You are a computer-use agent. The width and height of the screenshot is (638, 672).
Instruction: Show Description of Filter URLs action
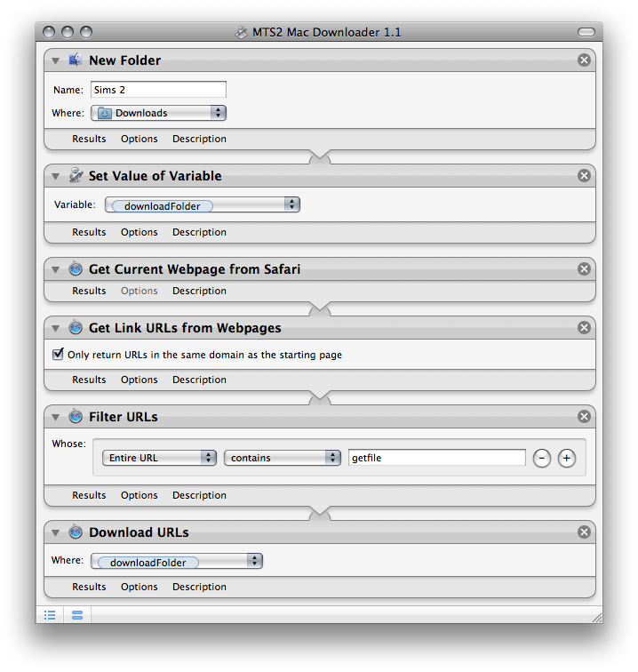199,495
